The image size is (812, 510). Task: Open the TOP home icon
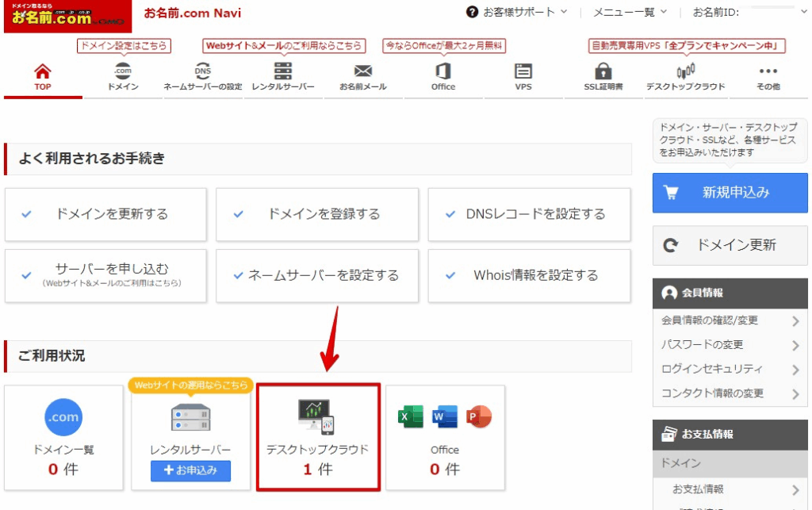point(43,71)
